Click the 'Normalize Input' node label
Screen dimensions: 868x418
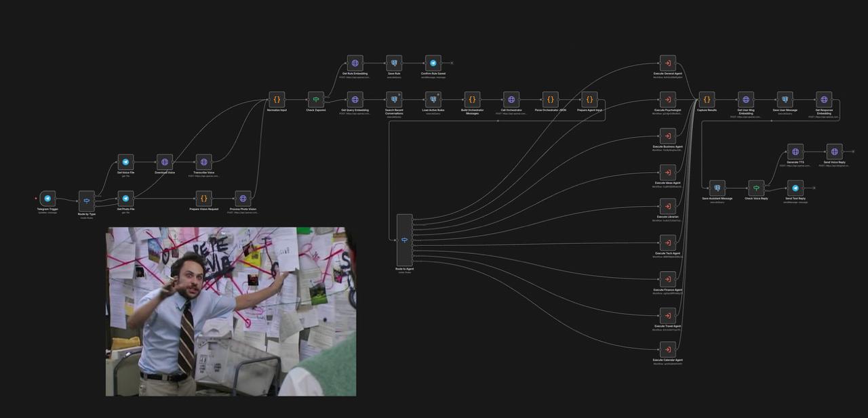(277, 110)
